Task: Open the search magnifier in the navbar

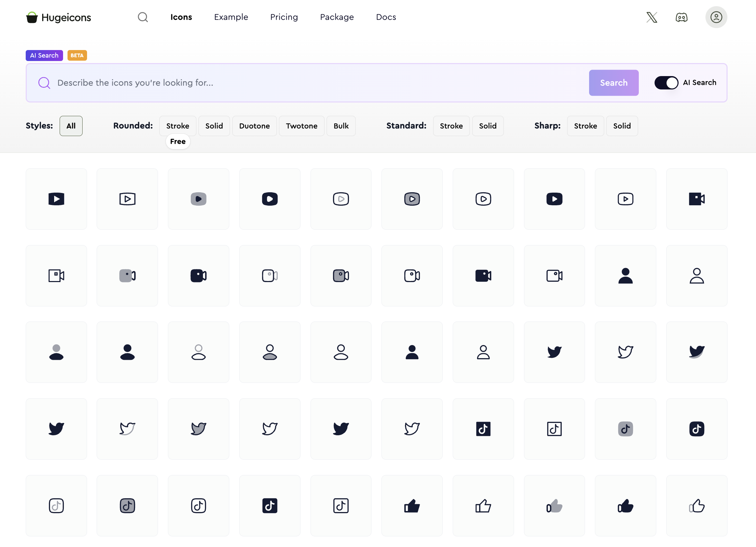Action: point(143,17)
